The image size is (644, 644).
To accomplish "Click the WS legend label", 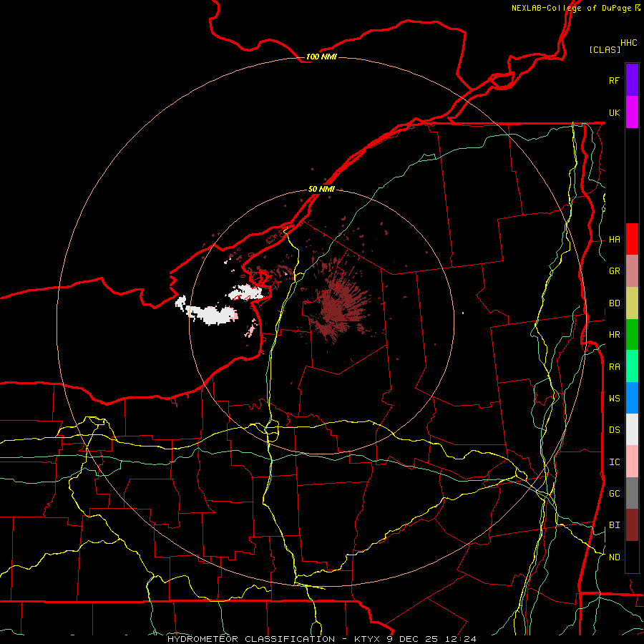I will 615,399.
